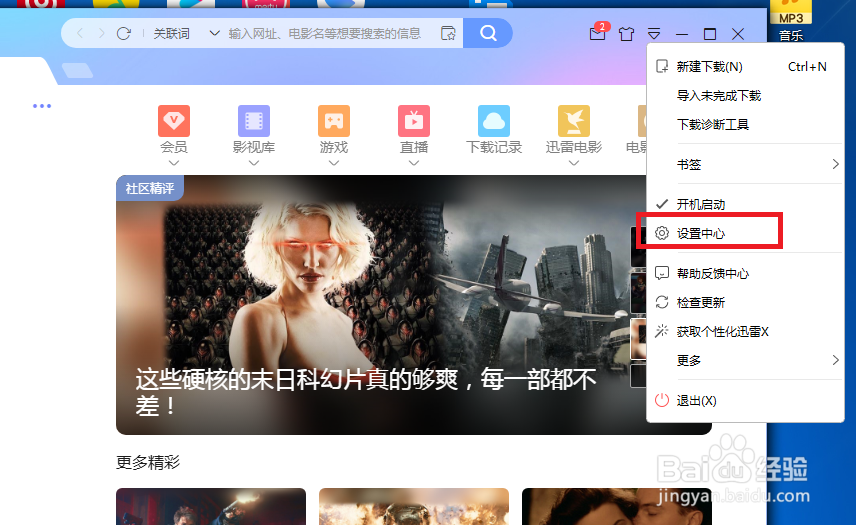This screenshot has width=856, height=525.
Task: Expand chevron under 直播
Action: 414,163
